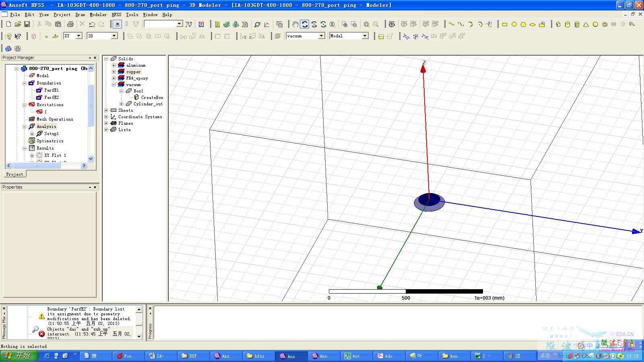This screenshot has height=362, width=644.
Task: Validate the design with the green check icon
Action: tap(227, 24)
